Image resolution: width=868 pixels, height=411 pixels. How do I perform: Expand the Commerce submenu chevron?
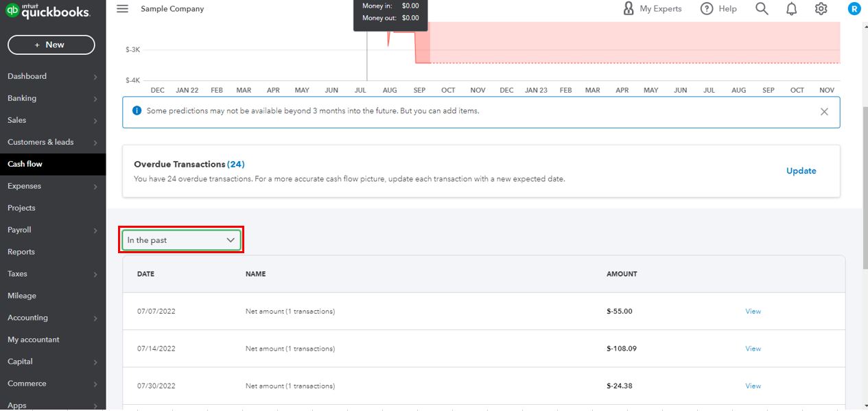(95, 384)
